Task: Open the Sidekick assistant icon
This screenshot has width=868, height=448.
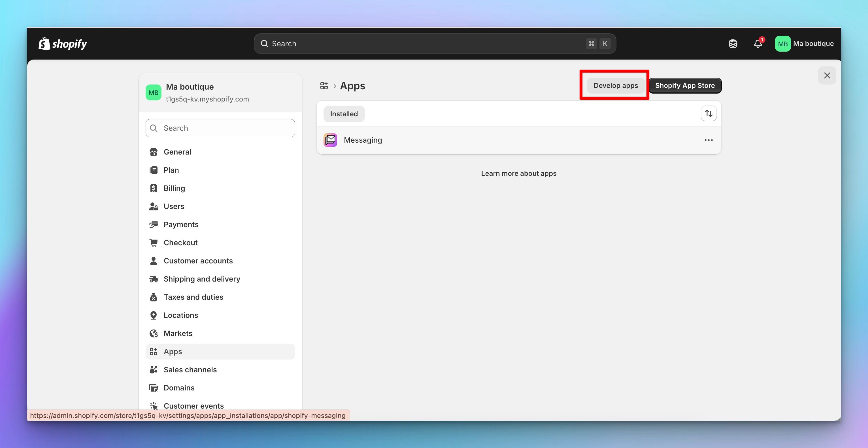Action: pyautogui.click(x=733, y=44)
